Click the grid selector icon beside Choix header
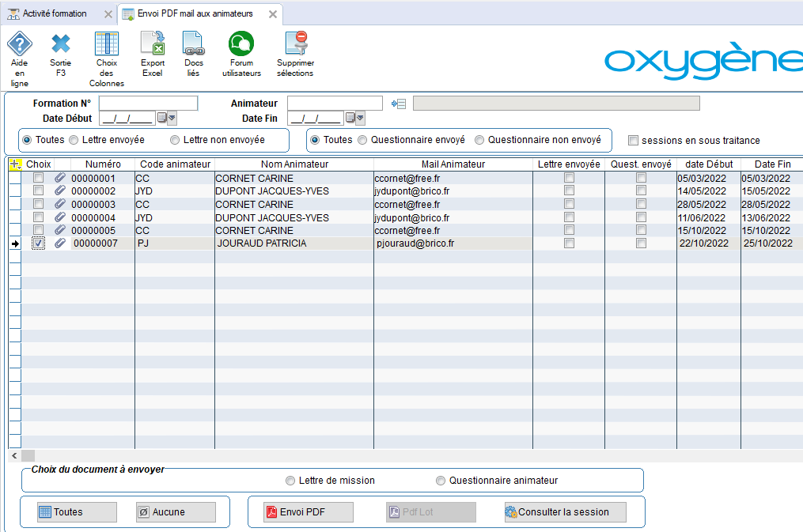The image size is (803, 532). tap(15, 164)
